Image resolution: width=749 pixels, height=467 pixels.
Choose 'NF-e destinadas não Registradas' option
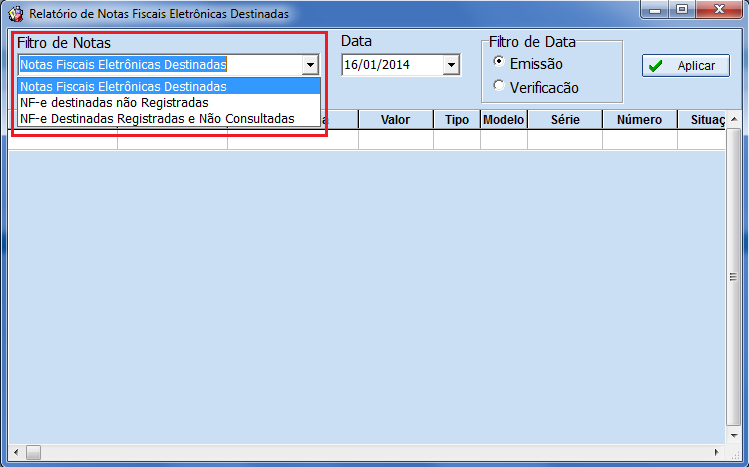114,102
